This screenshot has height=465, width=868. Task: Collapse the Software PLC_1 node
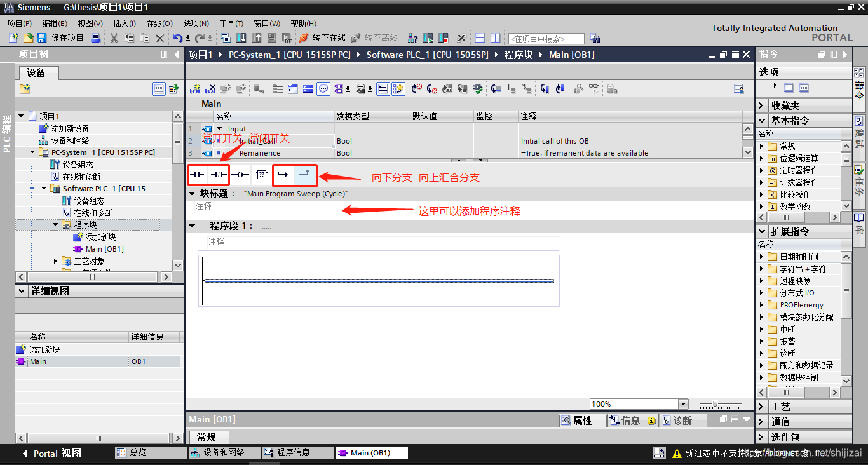tap(44, 189)
